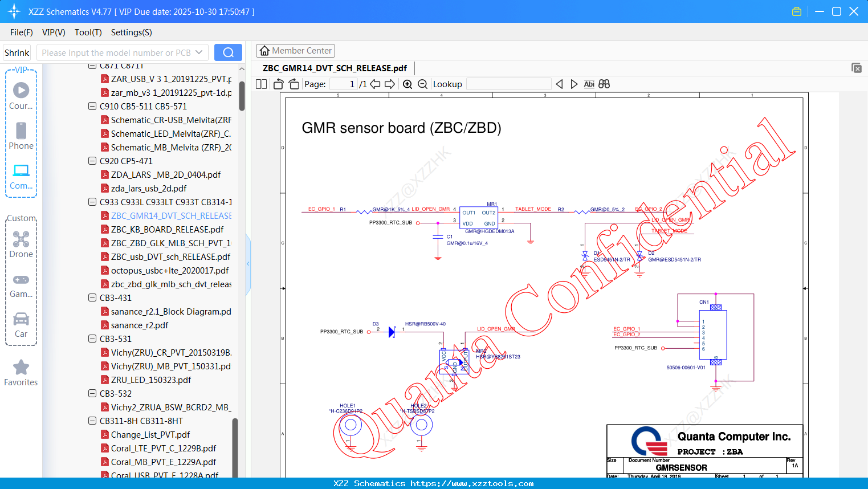The image size is (868, 489).
Task: Collapse the C933 C933L C933LT group
Action: coord(92,202)
